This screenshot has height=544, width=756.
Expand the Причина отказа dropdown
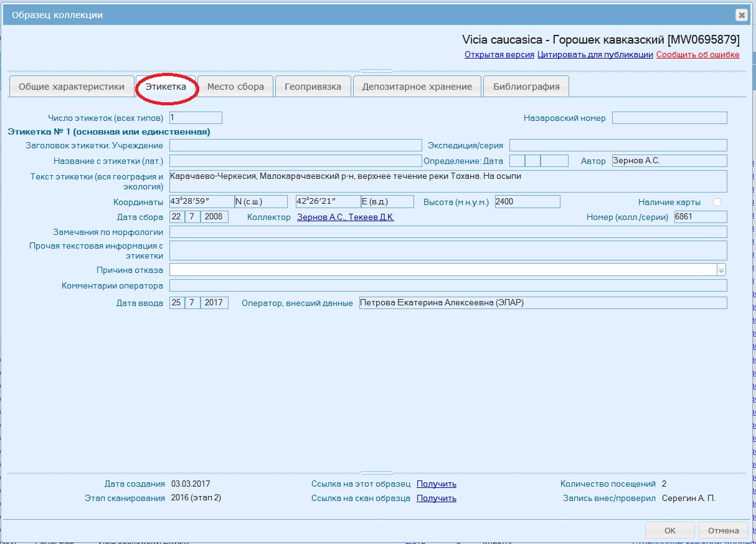[721, 270]
